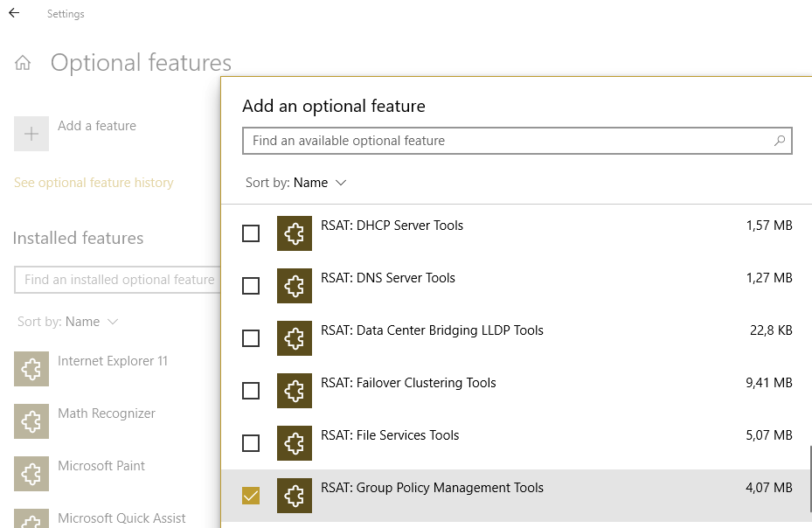
Task: Click the Internet Explorer 11 feature icon
Action: [x=31, y=369]
